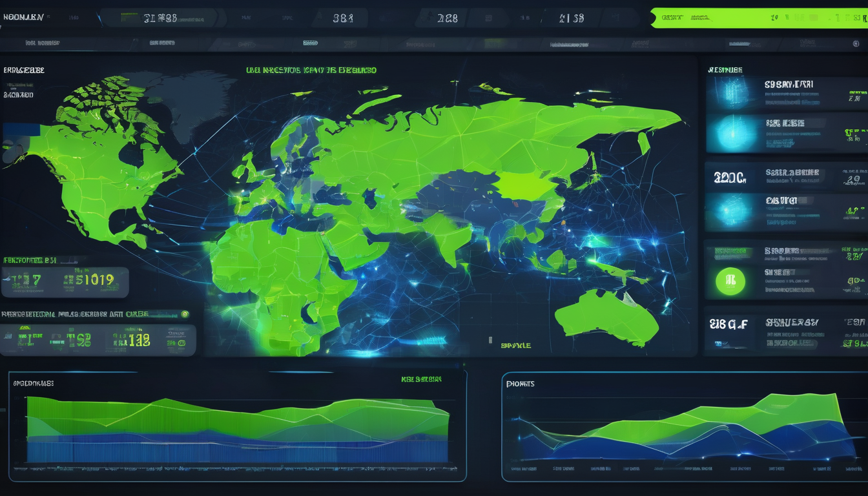The height and width of the screenshot is (496, 868).
Task: Select the bright green banner in the header bar
Action: 759,17
